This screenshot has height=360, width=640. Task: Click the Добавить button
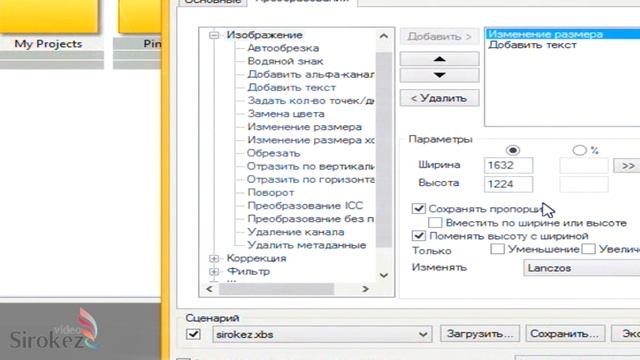pos(440,37)
